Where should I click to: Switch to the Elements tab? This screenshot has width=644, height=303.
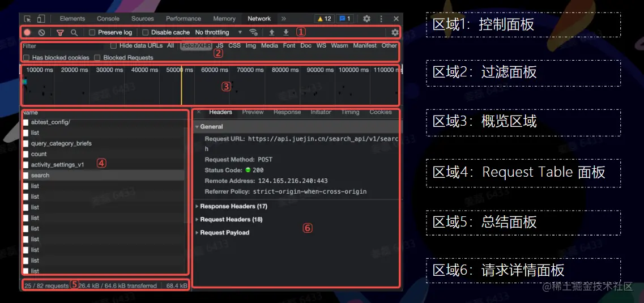[72, 19]
